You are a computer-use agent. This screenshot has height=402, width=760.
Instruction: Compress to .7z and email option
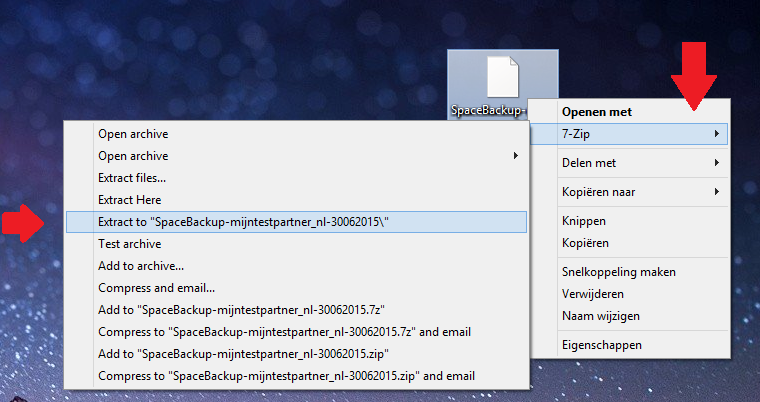(x=296, y=332)
